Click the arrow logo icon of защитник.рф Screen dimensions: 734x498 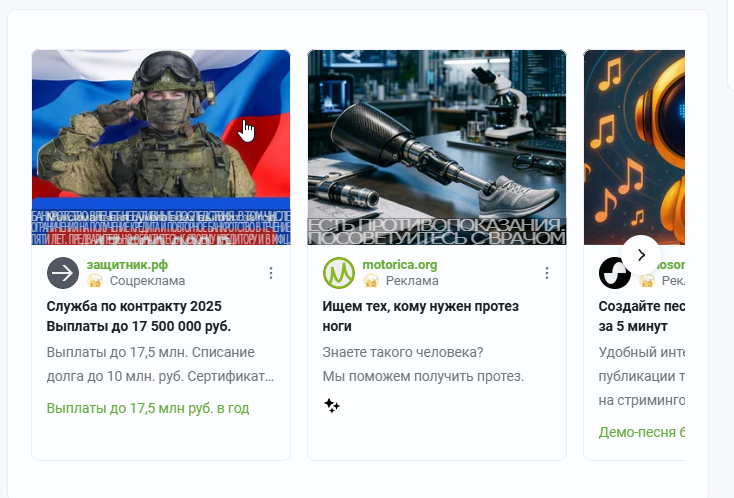click(63, 273)
